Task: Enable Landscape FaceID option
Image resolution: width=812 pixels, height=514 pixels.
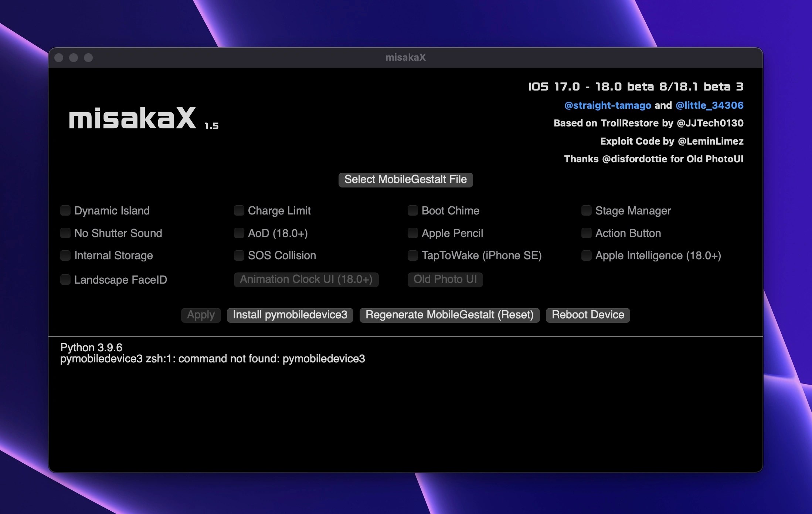Action: (65, 280)
